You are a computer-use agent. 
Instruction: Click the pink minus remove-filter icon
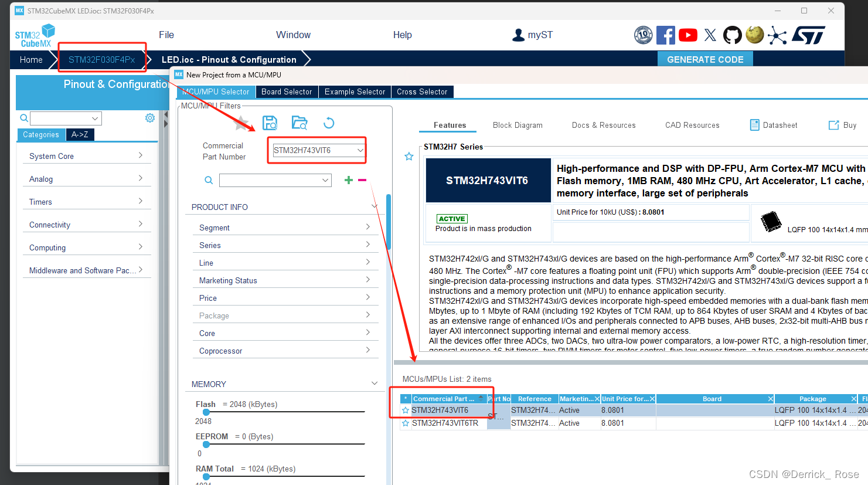point(362,180)
